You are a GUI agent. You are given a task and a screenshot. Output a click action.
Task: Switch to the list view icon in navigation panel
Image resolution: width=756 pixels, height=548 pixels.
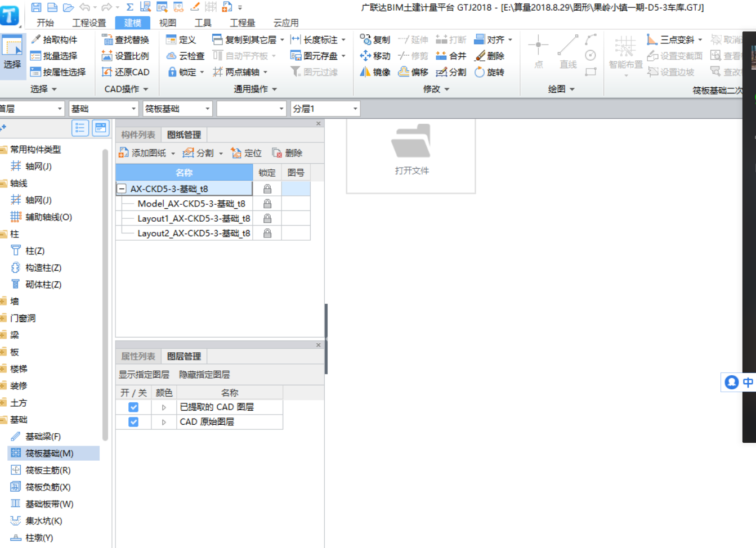point(80,128)
